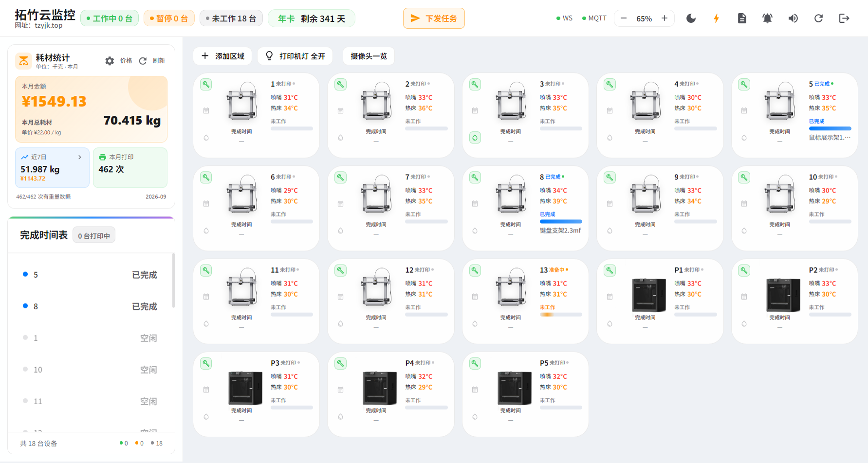
Task: Open the list icon on printer 2 card
Action: pyautogui.click(x=340, y=111)
